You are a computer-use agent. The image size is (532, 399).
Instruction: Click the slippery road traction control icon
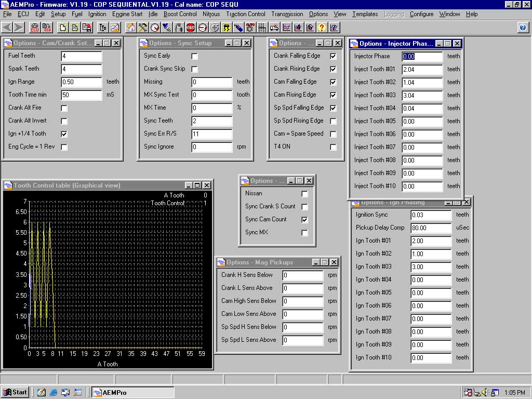point(227,28)
